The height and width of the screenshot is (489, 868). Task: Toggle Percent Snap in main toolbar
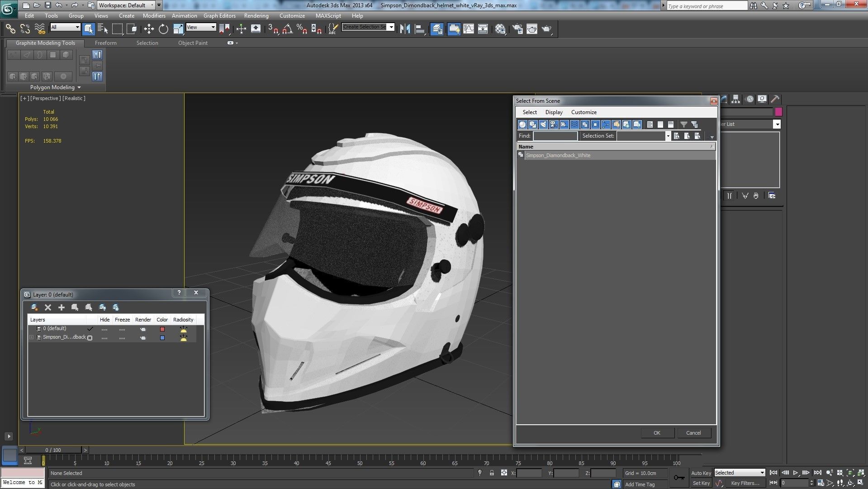click(x=302, y=29)
